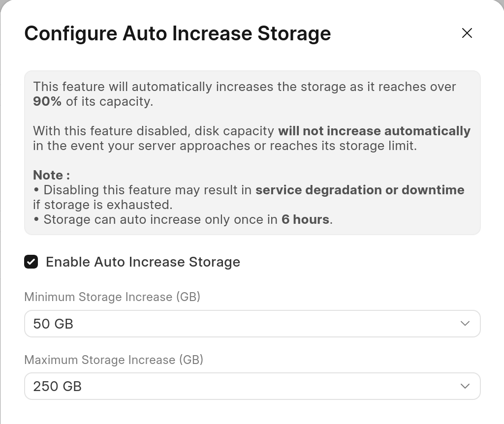Screen dimensions: 504x424
Task: Open the Maximum Storage Increase dropdown
Action: coord(252,386)
